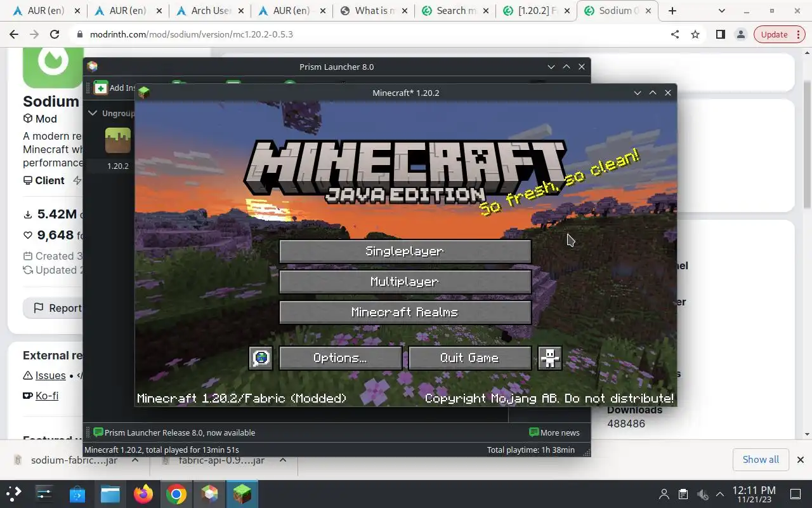Image resolution: width=812 pixels, height=508 pixels.
Task: Select the 1.20.2 instance grass block icon
Action: click(x=117, y=140)
